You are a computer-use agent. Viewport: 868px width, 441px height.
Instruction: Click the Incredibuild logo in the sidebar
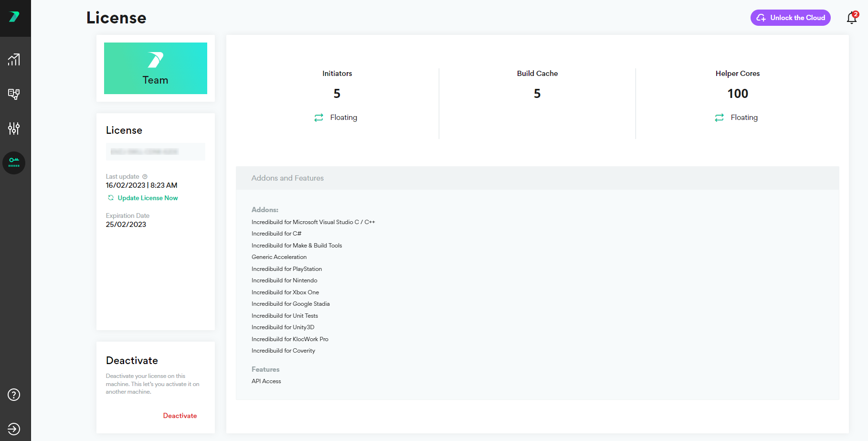[14, 17]
